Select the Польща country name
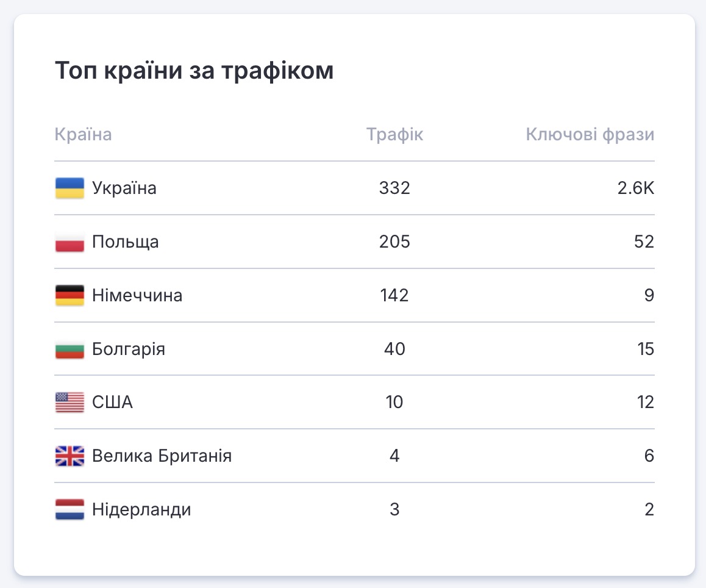 [x=126, y=242]
